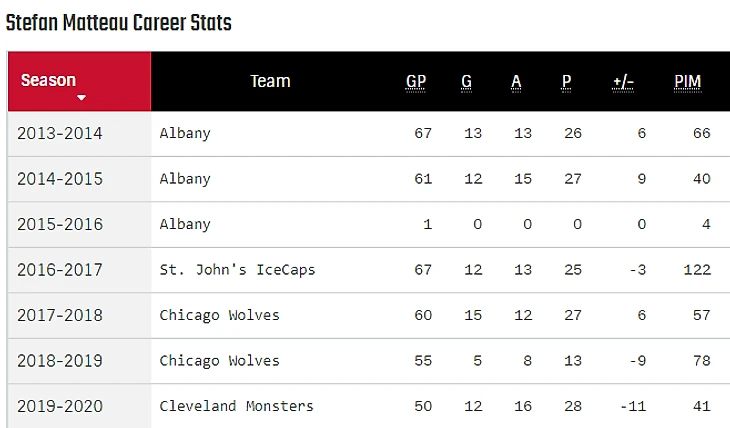
Task: Select the 2013-2014 season row
Action: 60,133
